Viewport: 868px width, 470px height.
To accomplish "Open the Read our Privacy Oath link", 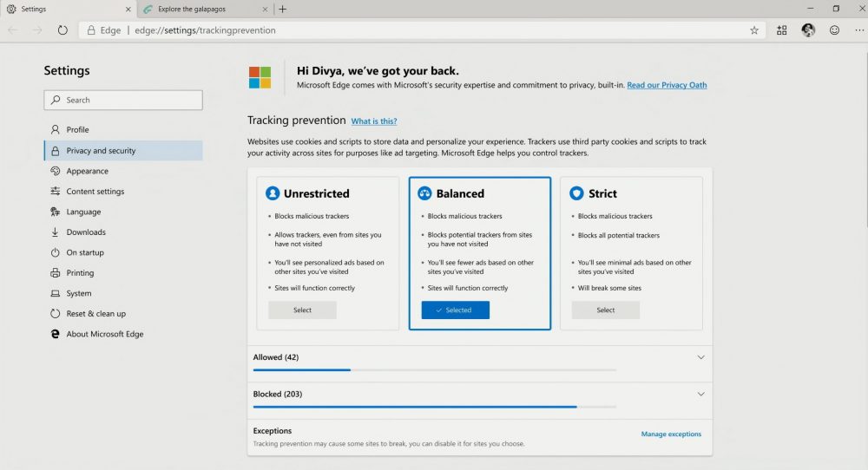I will (667, 85).
